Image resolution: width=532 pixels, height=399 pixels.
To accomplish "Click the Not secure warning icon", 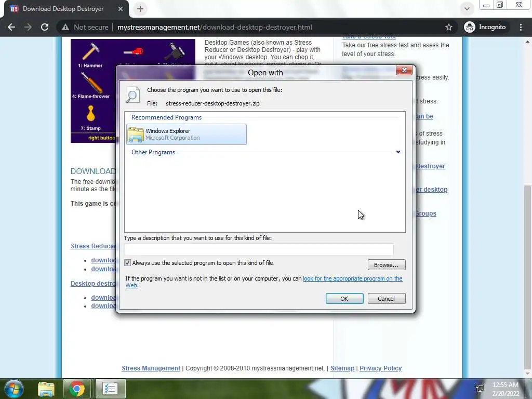I will point(65,27).
